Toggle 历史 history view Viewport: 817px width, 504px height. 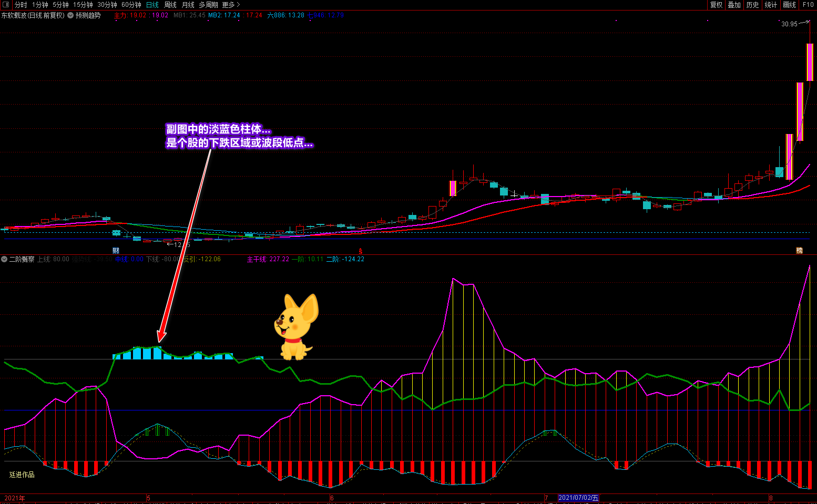[752, 5]
